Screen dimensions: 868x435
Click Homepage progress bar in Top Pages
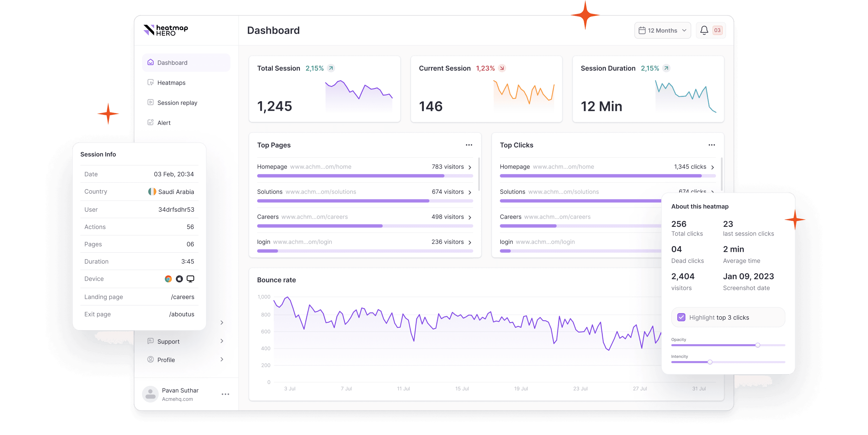[365, 176]
